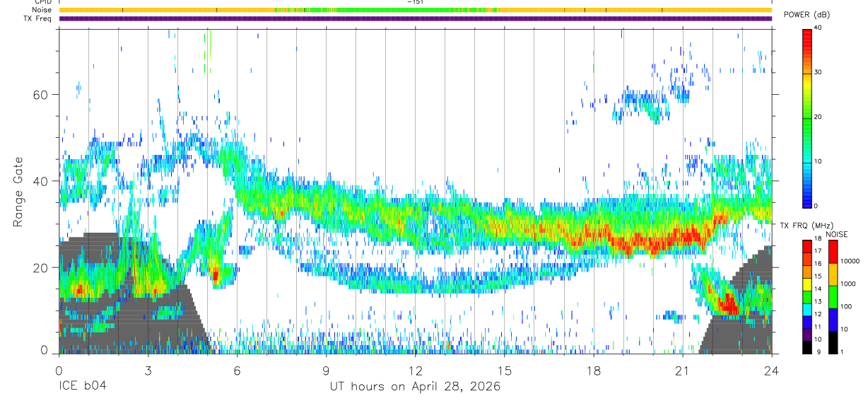The width and height of the screenshot is (868, 401).
Task: Pick the cyan 12-13 MHz TX frequency swatch
Action: click(x=807, y=309)
